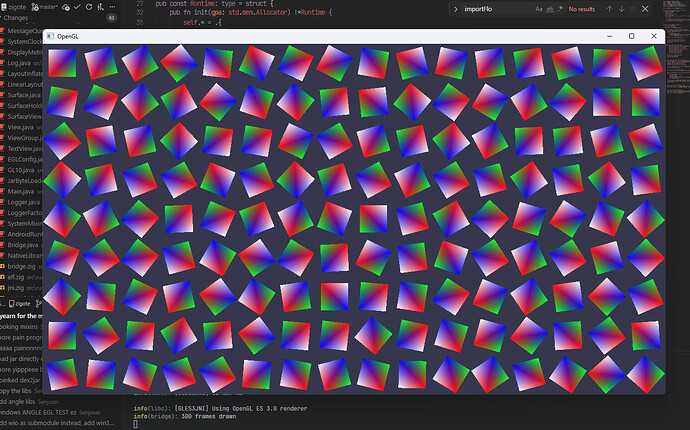Toggle Match Whole Word in find widget
Viewport: 690px width, 430px height.
tap(550, 9)
